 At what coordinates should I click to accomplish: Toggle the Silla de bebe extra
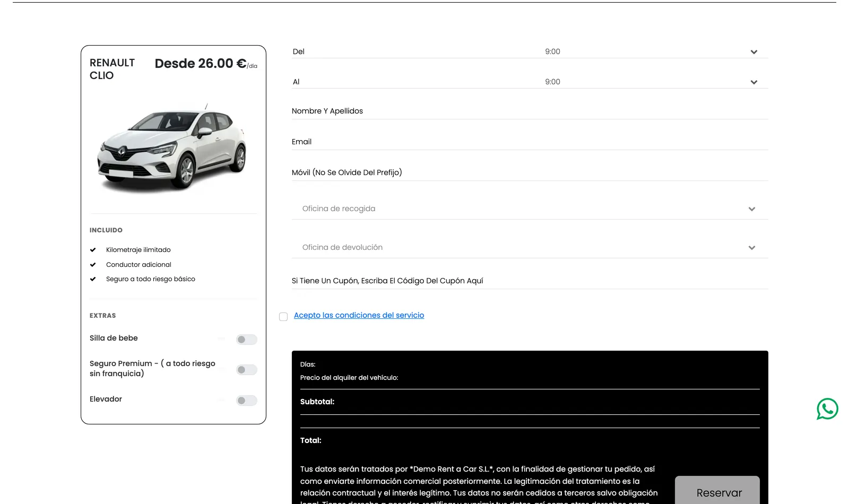(247, 340)
